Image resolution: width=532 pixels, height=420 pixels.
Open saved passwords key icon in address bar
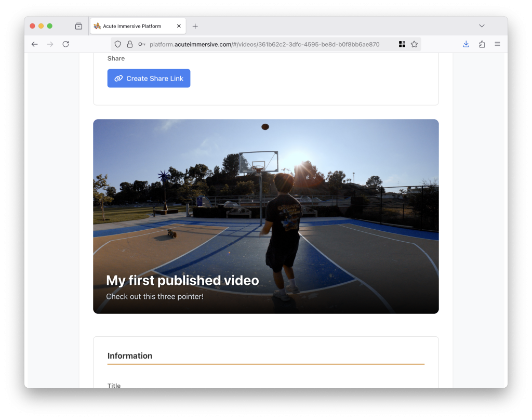coord(142,44)
